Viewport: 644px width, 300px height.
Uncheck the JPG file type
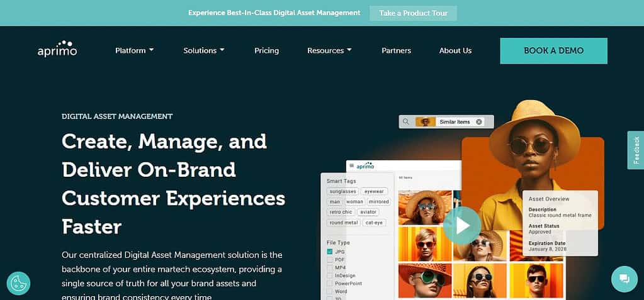[330, 252]
